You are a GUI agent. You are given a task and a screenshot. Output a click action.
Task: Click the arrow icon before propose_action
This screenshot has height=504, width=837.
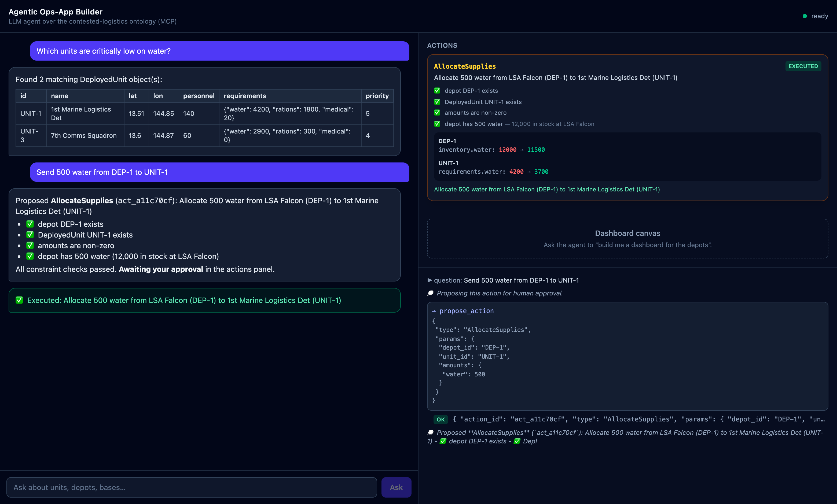point(434,311)
